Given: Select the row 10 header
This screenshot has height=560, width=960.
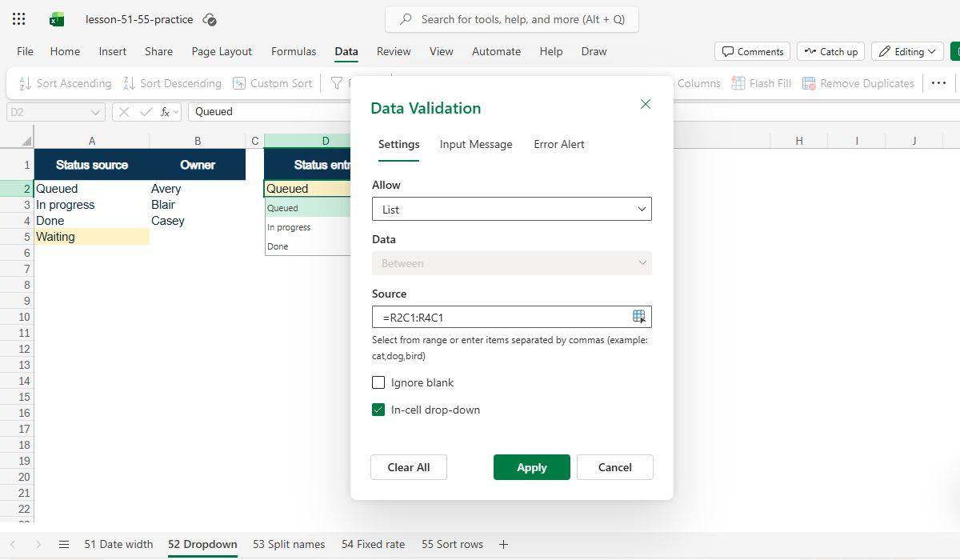Looking at the screenshot, I should (x=17, y=317).
